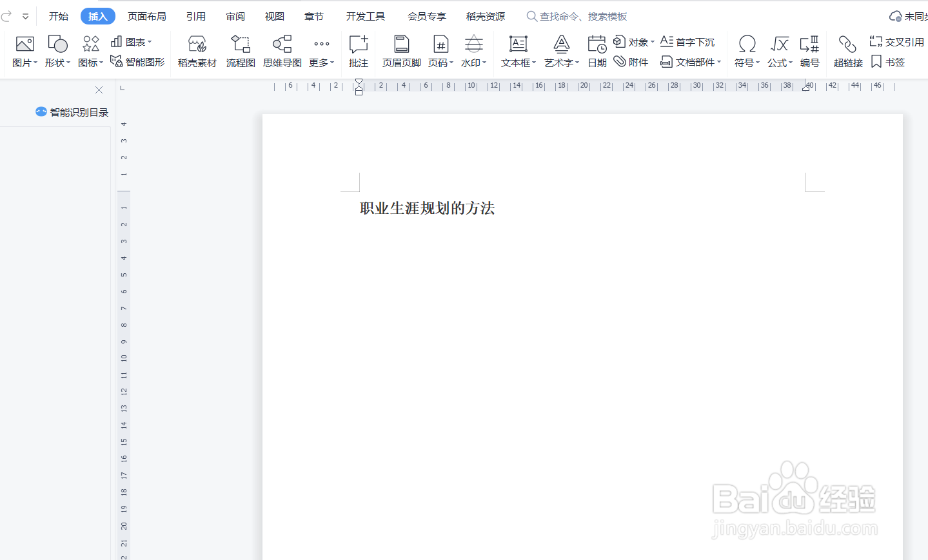Switch to the 章节 tab
This screenshot has height=560, width=928.
coord(314,16)
